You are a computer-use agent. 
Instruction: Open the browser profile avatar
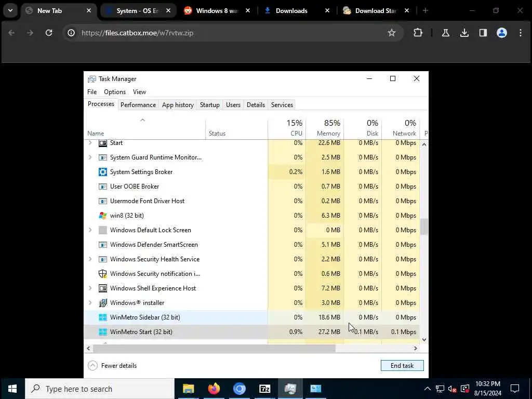[501, 33]
